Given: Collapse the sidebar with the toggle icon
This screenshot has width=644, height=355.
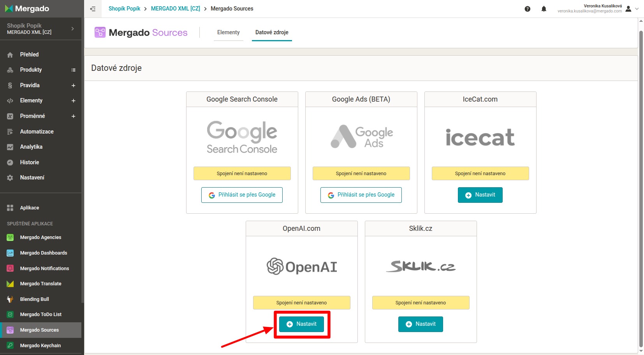Looking at the screenshot, I should tap(93, 9).
